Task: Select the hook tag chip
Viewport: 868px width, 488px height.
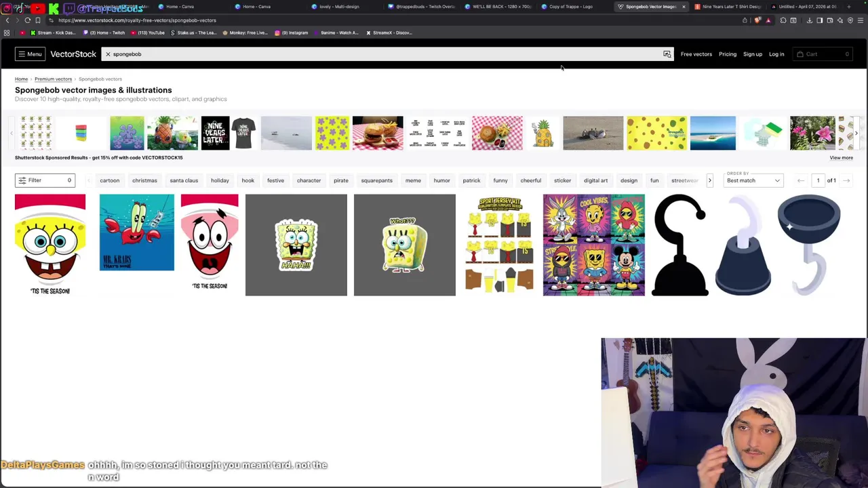Action: [248, 181]
